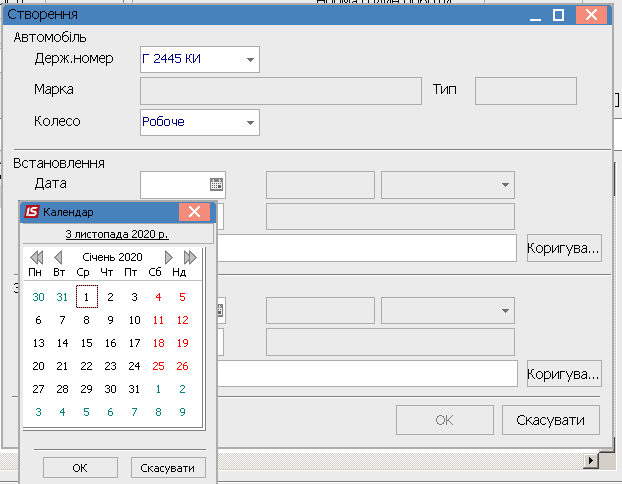
Task: Select day 26 in the calendar
Action: [182, 366]
